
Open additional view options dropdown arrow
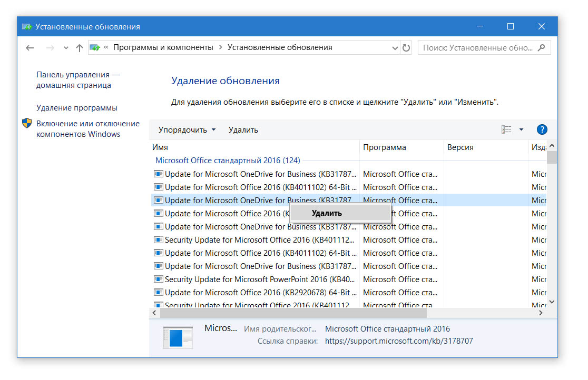(521, 129)
